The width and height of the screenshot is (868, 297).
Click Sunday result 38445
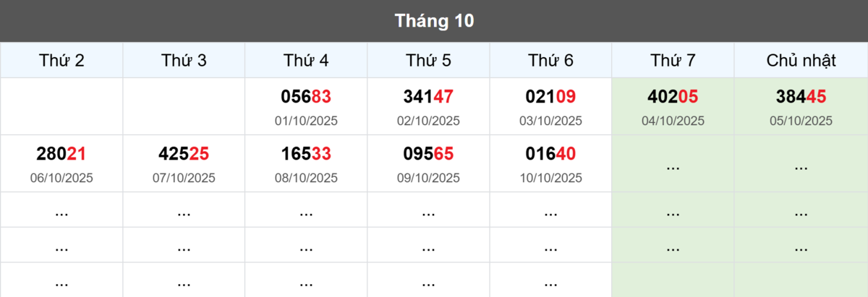click(x=801, y=97)
